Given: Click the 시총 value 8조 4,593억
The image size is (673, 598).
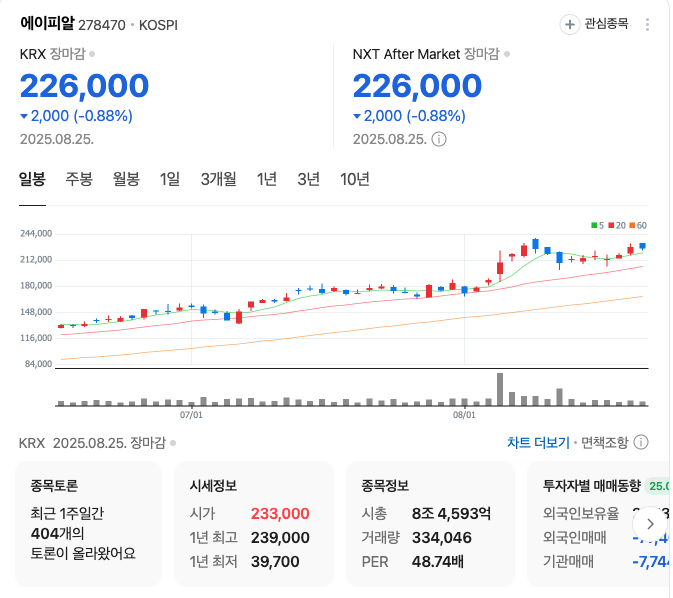Looking at the screenshot, I should click(451, 513).
